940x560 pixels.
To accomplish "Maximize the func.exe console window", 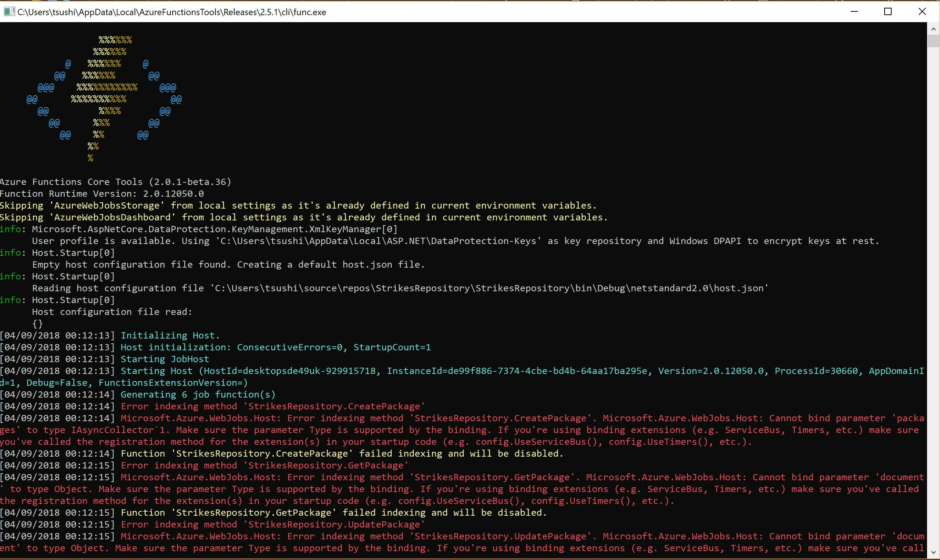I will click(x=888, y=12).
